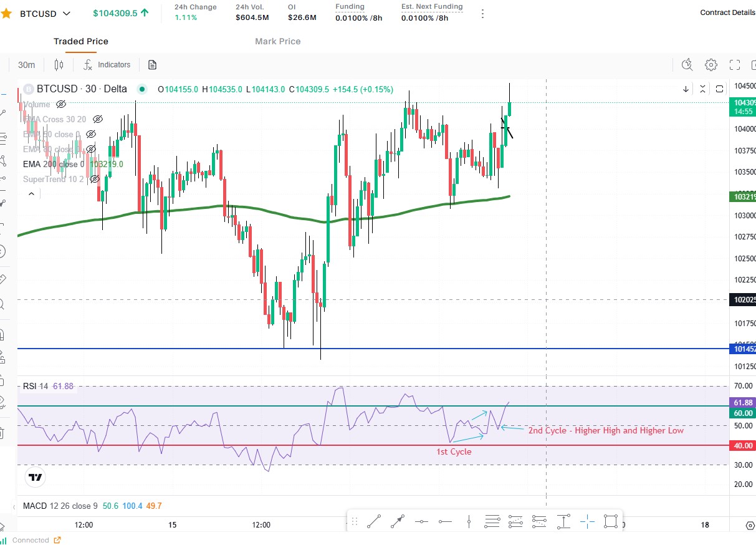Screen dimensions: 756x545
Task: Open Contract Details
Action: click(727, 12)
